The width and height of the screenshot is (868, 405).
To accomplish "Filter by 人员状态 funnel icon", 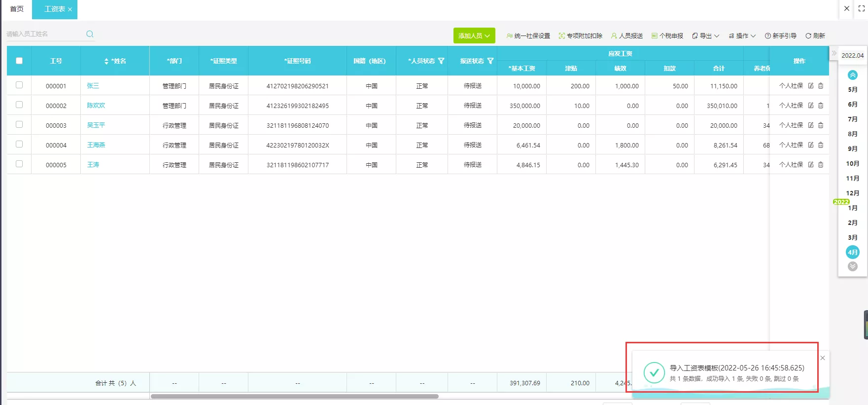I will [x=441, y=61].
